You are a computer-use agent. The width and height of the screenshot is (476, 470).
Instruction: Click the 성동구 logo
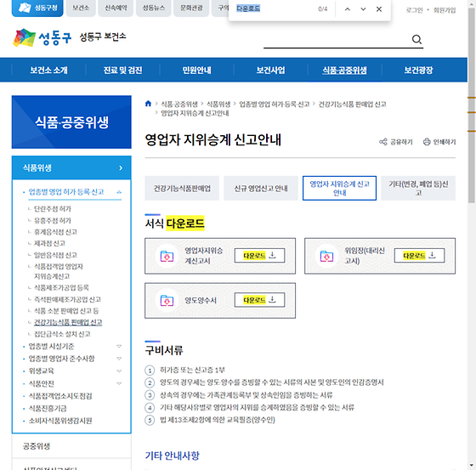point(42,37)
